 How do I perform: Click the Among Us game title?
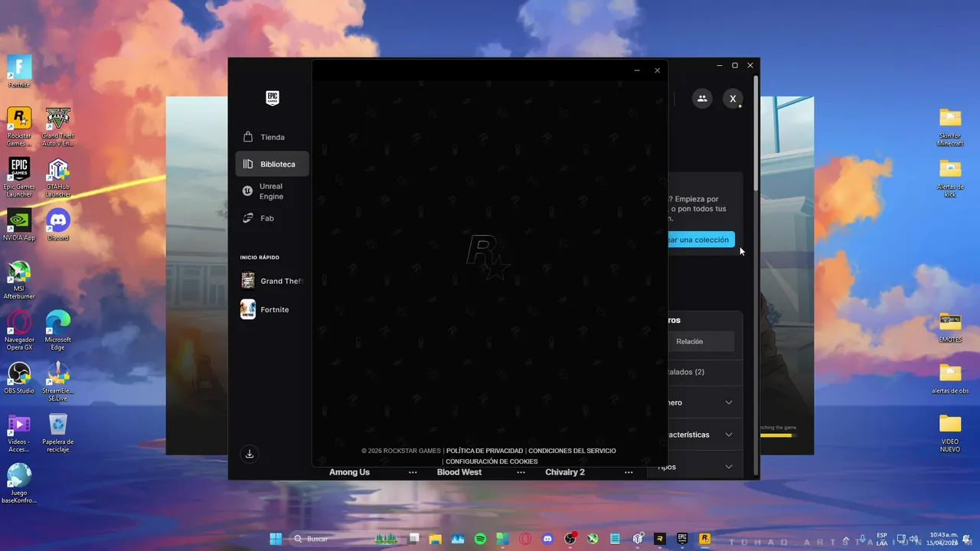pyautogui.click(x=349, y=472)
